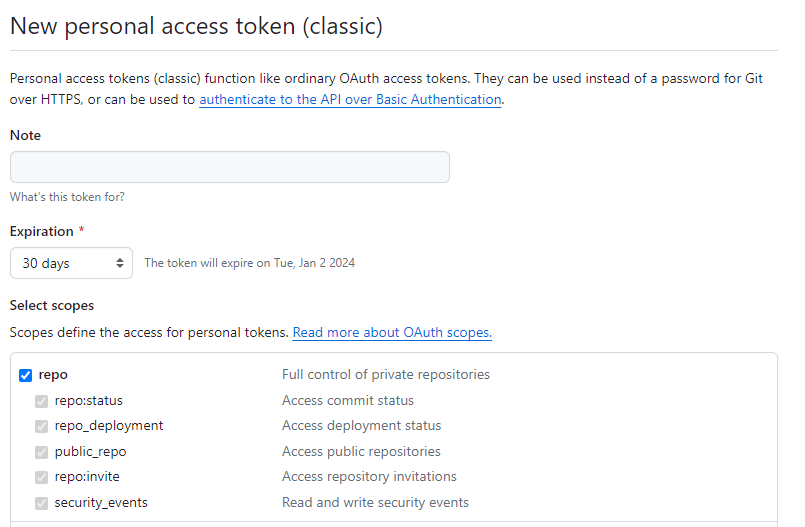This screenshot has width=805, height=527.
Task: Toggle the security_events checkbox
Action: click(42, 502)
